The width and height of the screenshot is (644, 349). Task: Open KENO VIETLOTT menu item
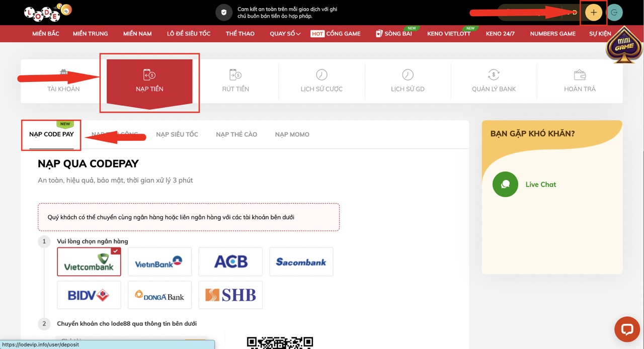[x=449, y=34]
